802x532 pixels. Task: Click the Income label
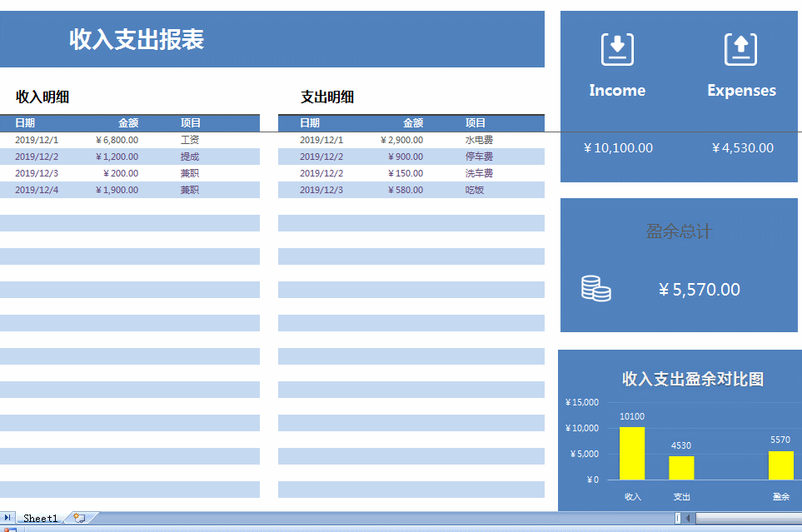pyautogui.click(x=617, y=91)
